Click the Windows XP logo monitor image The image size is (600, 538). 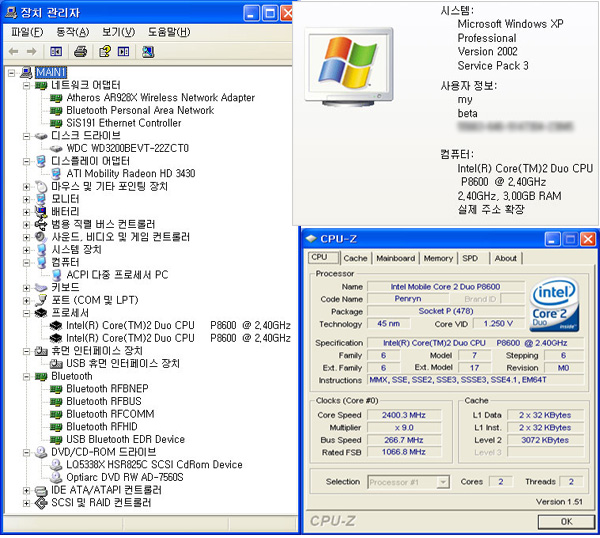(x=349, y=67)
